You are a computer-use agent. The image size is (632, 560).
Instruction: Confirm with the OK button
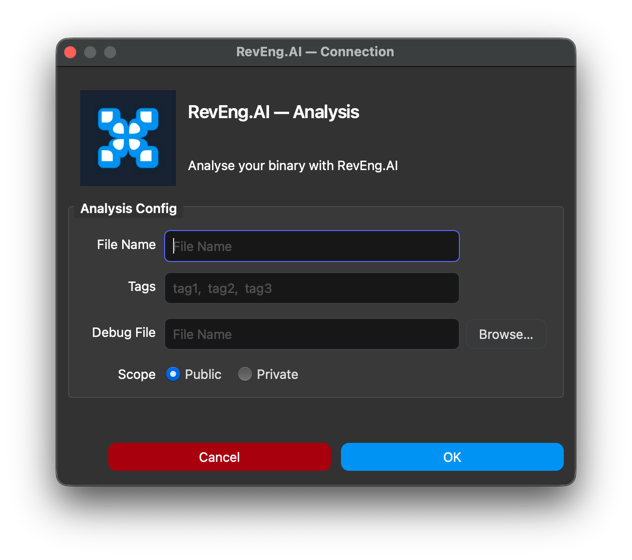(x=452, y=457)
